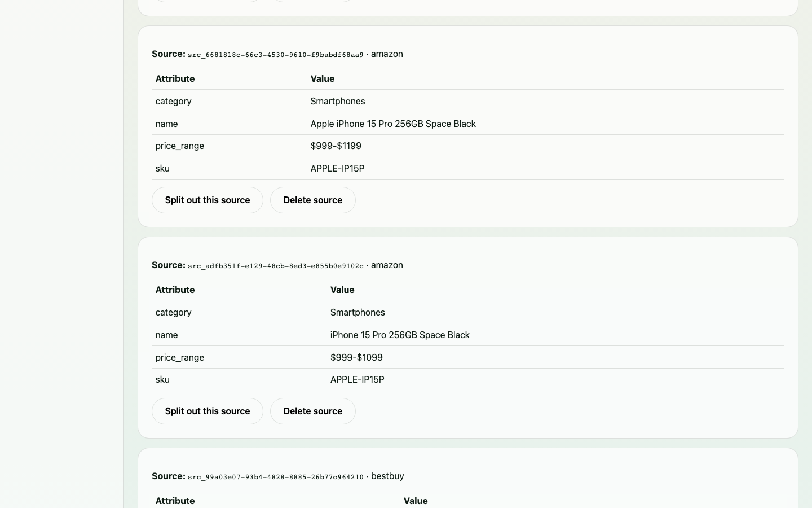The image size is (812, 508).
Task: Click Smartphones value in src_adfb351f card
Action: (x=358, y=312)
